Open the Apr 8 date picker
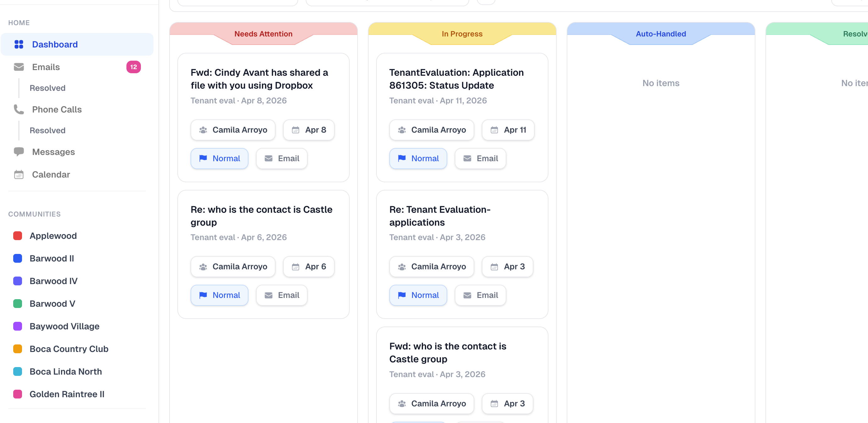 [x=309, y=130]
